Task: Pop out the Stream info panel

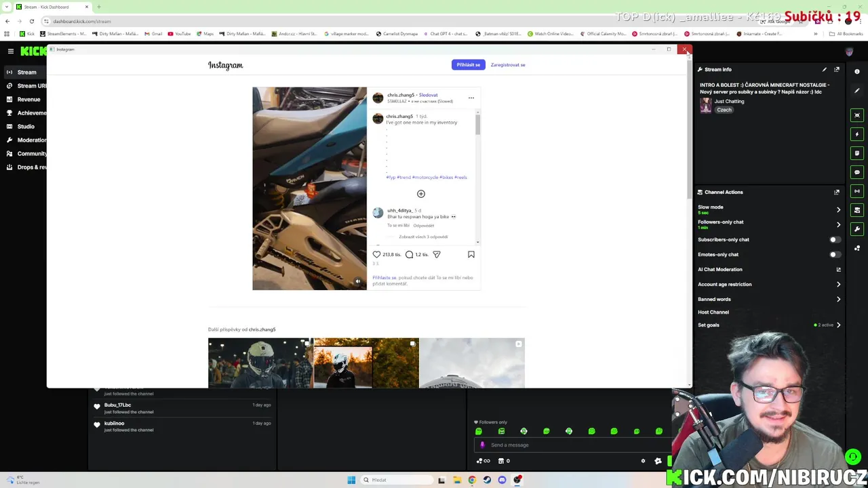Action: [x=837, y=69]
